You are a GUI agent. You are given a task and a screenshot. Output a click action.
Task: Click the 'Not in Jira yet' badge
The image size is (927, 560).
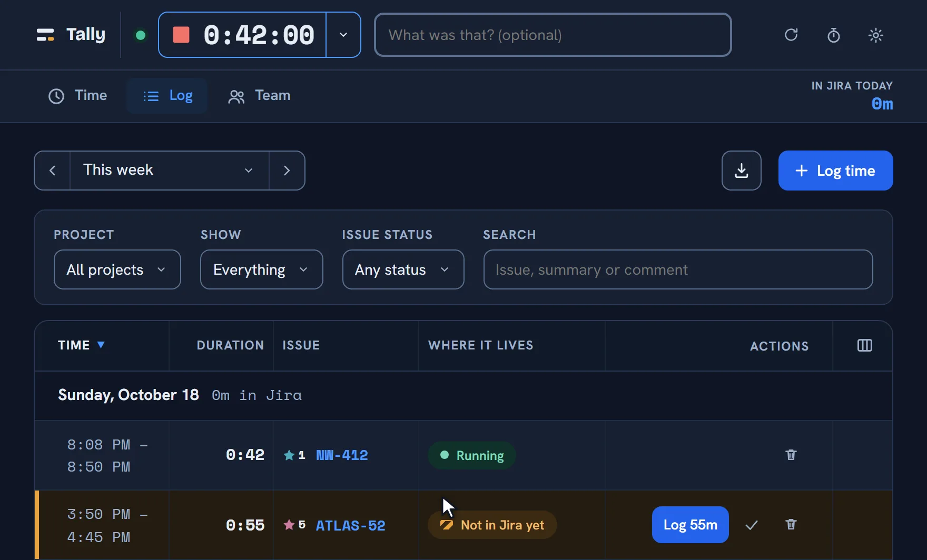coord(492,525)
